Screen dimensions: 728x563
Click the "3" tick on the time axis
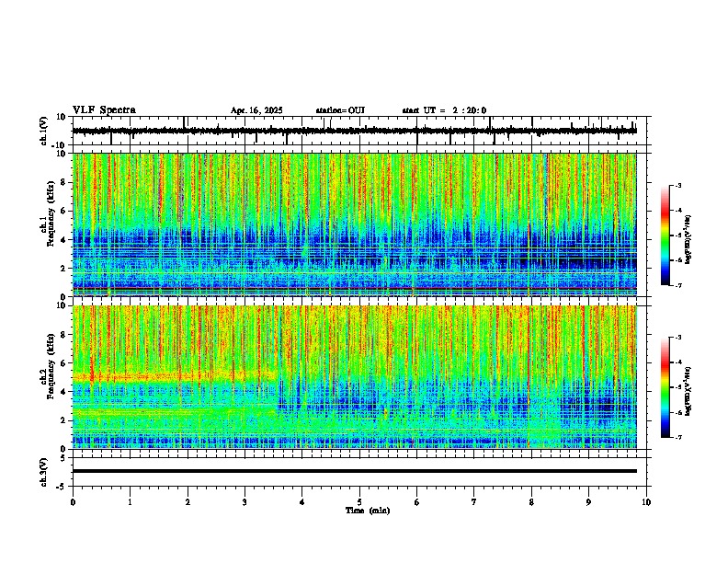coord(245,502)
